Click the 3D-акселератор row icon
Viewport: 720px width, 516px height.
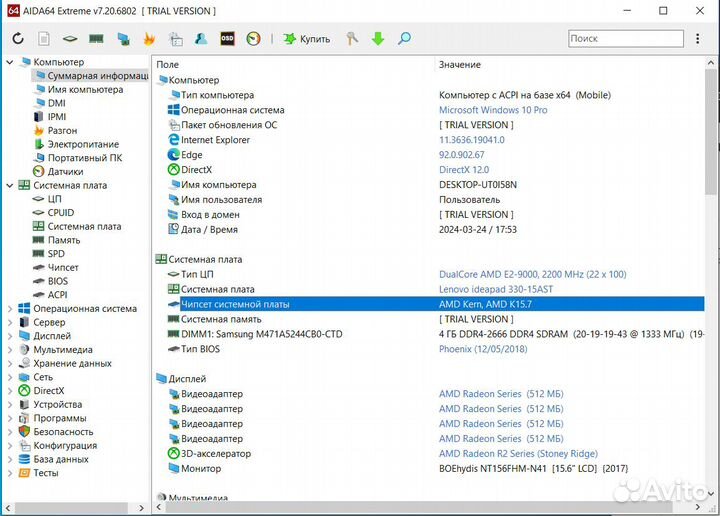tap(173, 454)
